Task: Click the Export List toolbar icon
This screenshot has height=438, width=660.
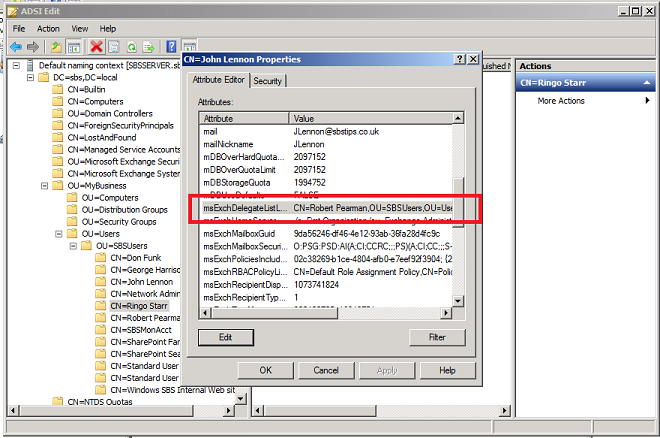Action: (x=147, y=46)
